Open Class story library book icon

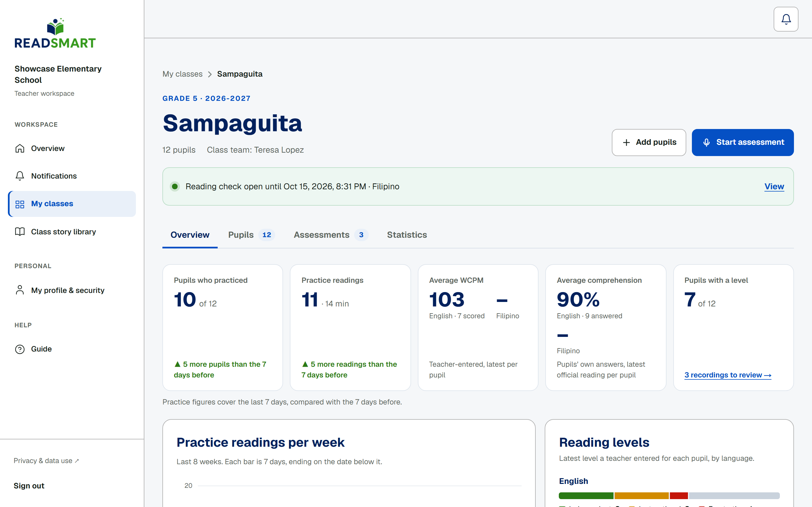click(20, 232)
